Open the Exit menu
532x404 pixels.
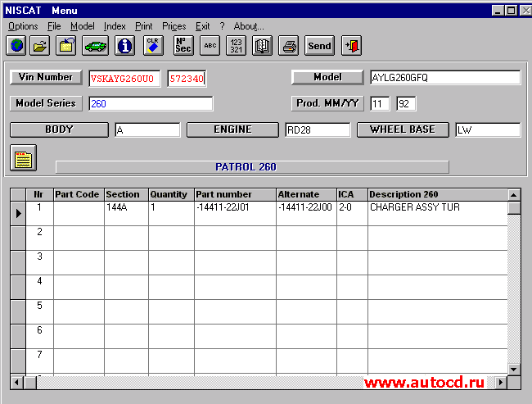tap(202, 26)
